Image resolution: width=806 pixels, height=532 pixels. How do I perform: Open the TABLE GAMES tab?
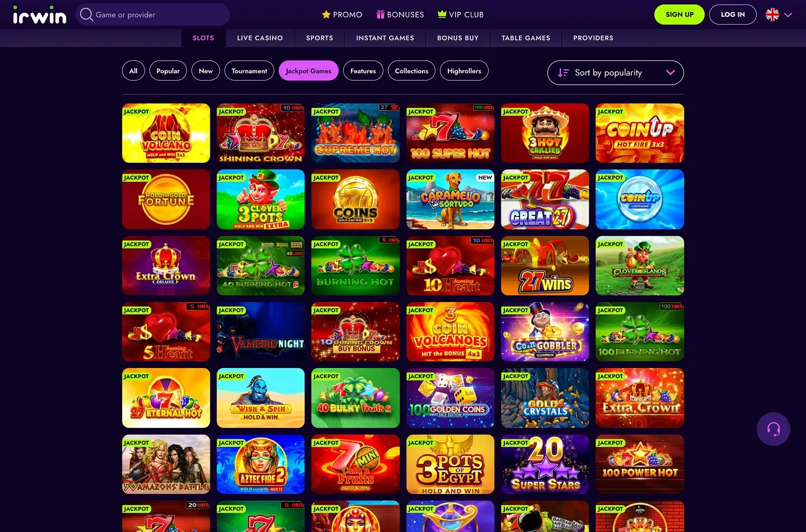click(x=526, y=38)
